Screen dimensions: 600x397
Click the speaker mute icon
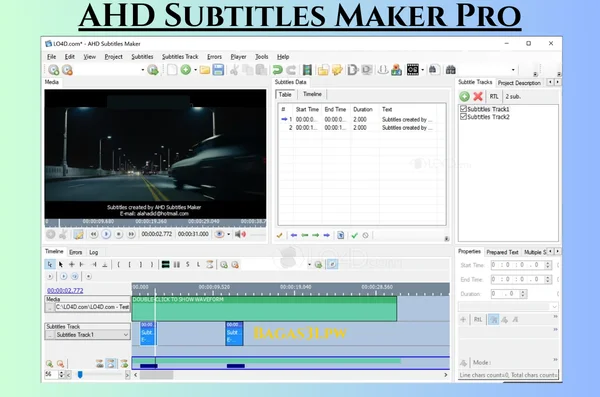tap(240, 234)
